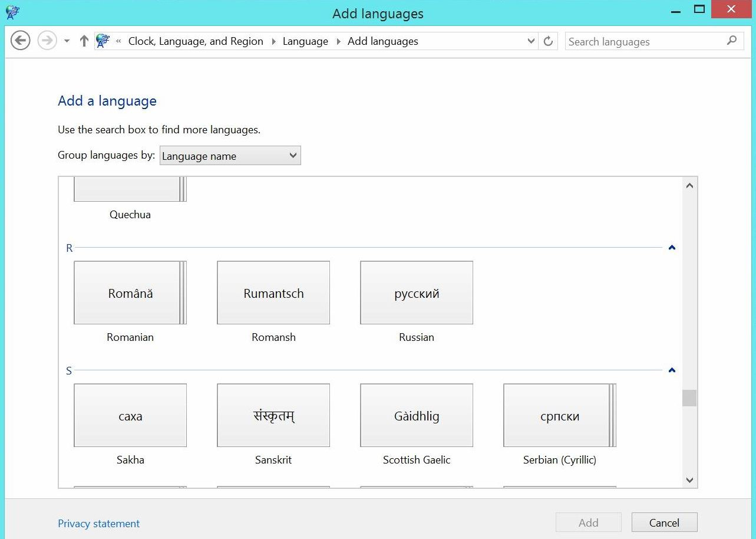Viewport: 756px width, 539px height.
Task: Choose the Scottish Gaelic tile
Action: pyautogui.click(x=417, y=416)
